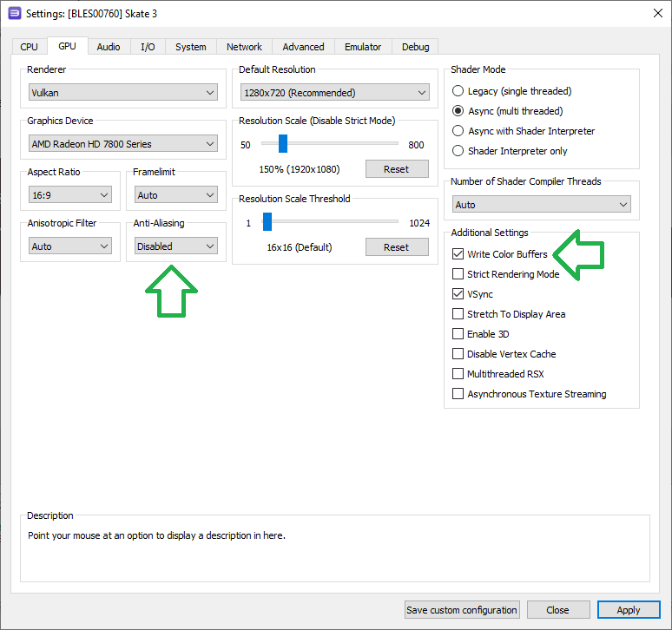Click the 150% (1920x1080) scale label

tap(300, 169)
